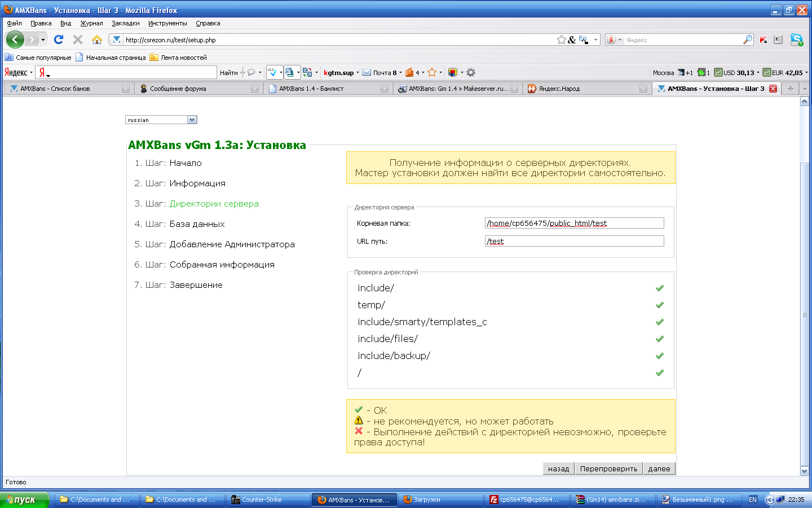
Task: Open Загрузки window from taskbar
Action: click(440, 500)
